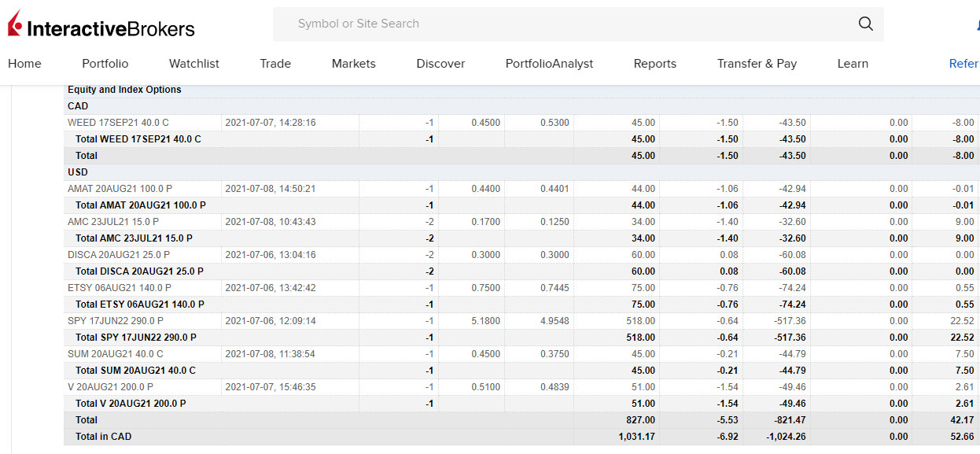
Task: Open the Watchlist menu
Action: click(194, 64)
